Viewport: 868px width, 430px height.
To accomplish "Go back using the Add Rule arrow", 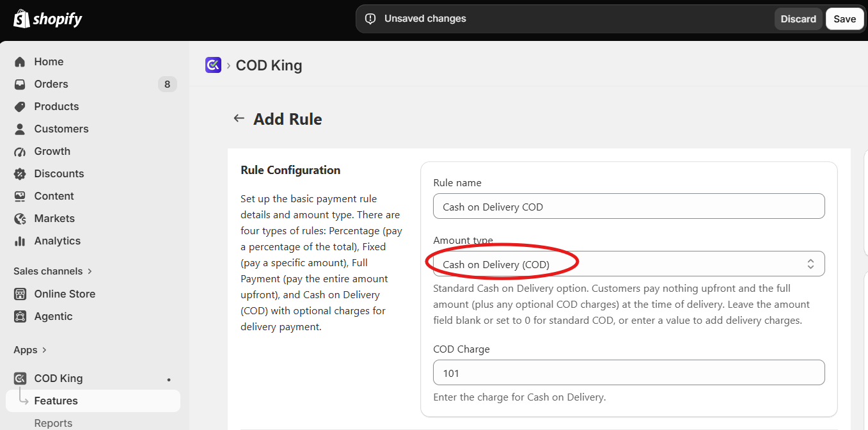I will [239, 118].
